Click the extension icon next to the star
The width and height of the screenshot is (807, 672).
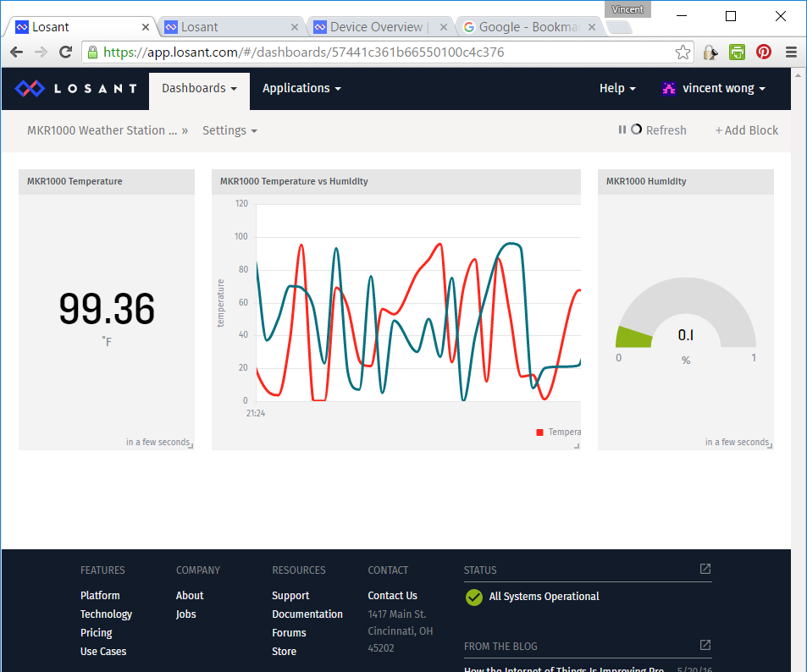coord(710,52)
